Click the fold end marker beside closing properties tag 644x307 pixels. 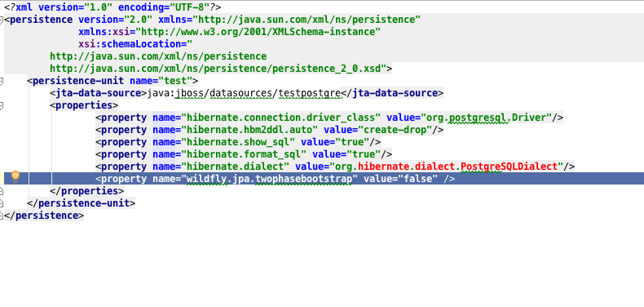[x=2, y=191]
